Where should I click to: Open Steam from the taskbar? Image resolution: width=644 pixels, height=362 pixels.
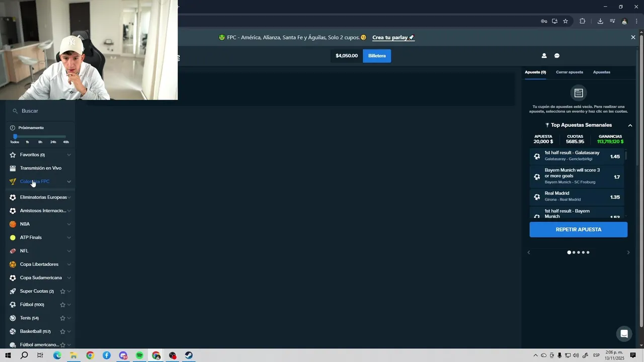pos(189,355)
